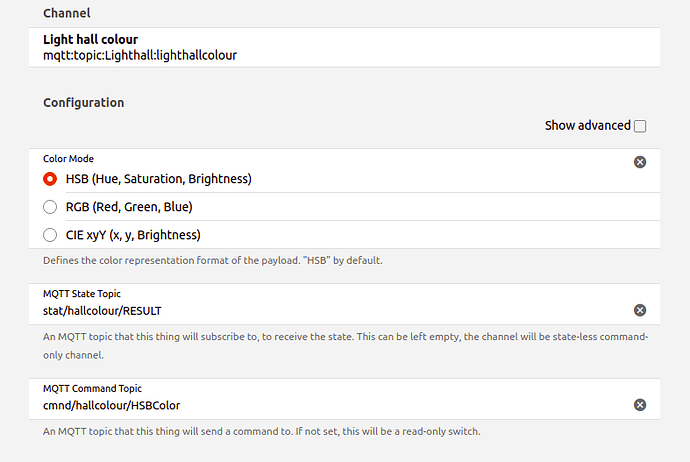The width and height of the screenshot is (690, 462).
Task: Select the HSB radio button
Action: point(50,179)
